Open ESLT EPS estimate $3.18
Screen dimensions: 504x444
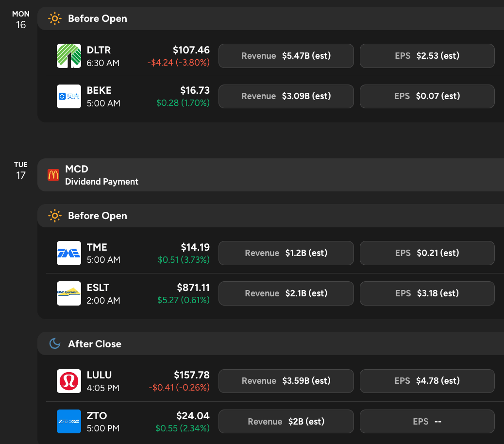(x=427, y=293)
